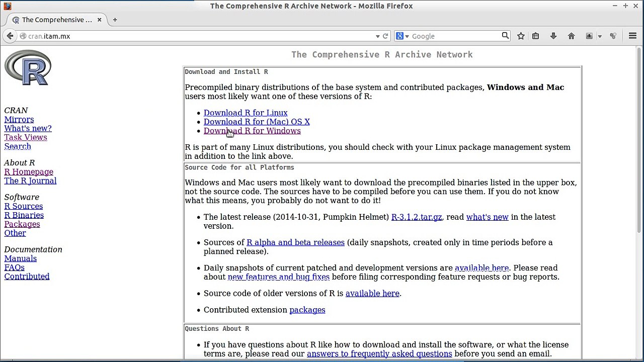
Task: Reload the page with the refresh icon
Action: (385, 36)
